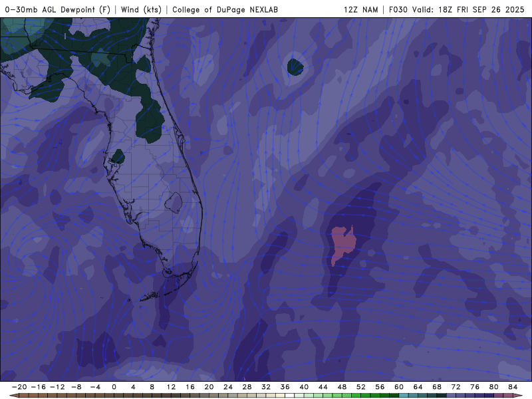Click the 16 legend value
Screen dimensions: 532x399
[x=190, y=387]
